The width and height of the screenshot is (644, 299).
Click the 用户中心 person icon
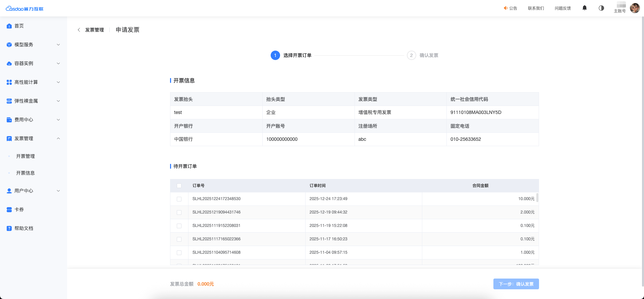(9, 191)
